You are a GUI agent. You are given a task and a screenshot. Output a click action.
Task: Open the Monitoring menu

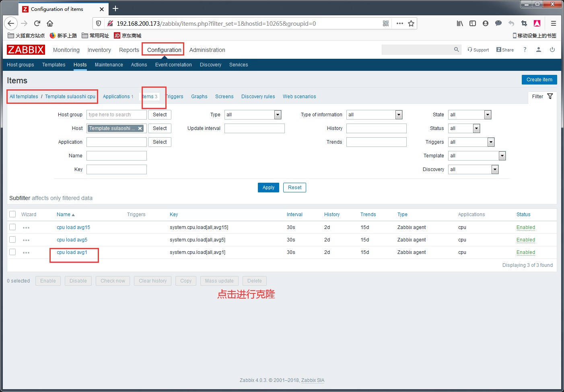click(x=66, y=50)
